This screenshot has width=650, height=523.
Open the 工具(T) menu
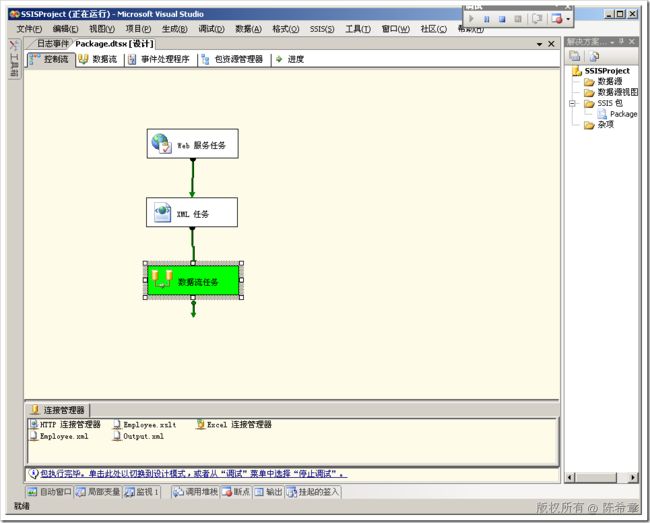pyautogui.click(x=358, y=29)
